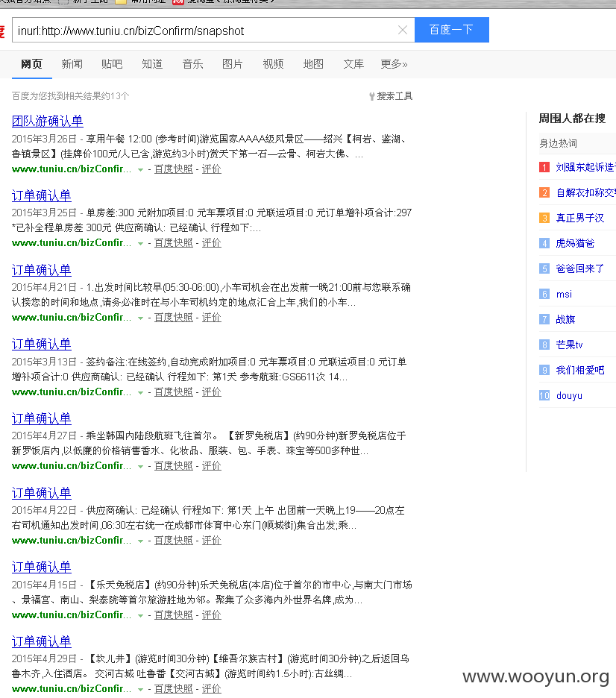Open 百度快照 for the 4月27日 result

click(x=174, y=466)
